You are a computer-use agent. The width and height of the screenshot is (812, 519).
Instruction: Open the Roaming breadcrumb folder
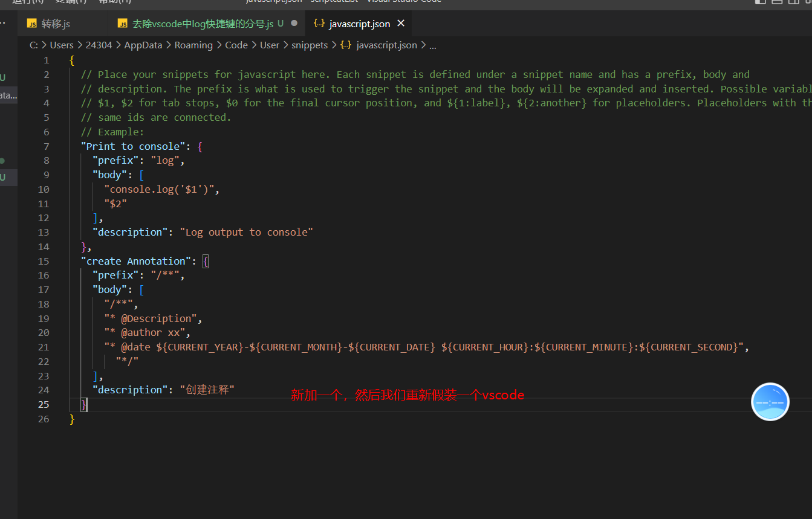[x=193, y=45]
